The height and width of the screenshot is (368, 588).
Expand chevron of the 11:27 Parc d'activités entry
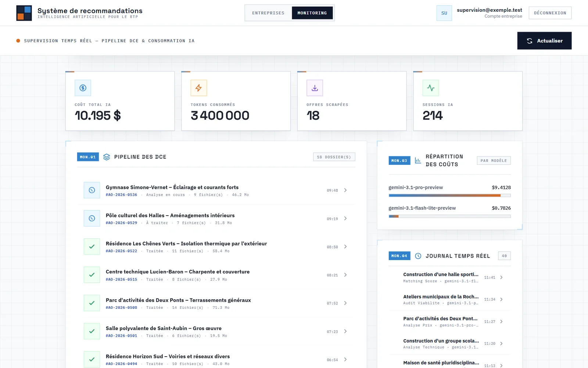pos(501,322)
